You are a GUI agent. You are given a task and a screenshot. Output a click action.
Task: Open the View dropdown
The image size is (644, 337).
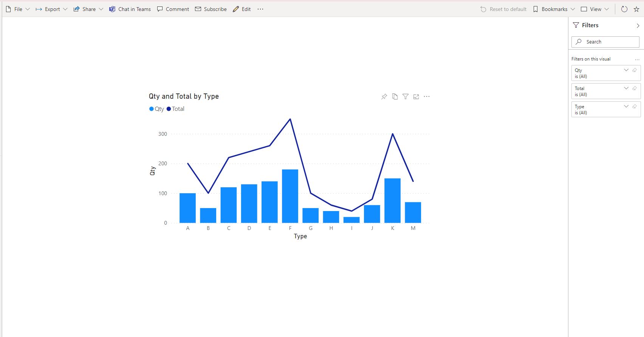pos(595,9)
